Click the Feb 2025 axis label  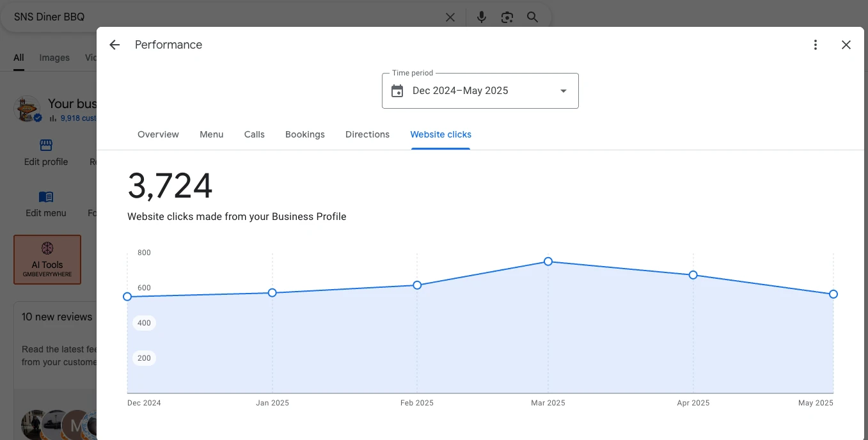pos(417,403)
